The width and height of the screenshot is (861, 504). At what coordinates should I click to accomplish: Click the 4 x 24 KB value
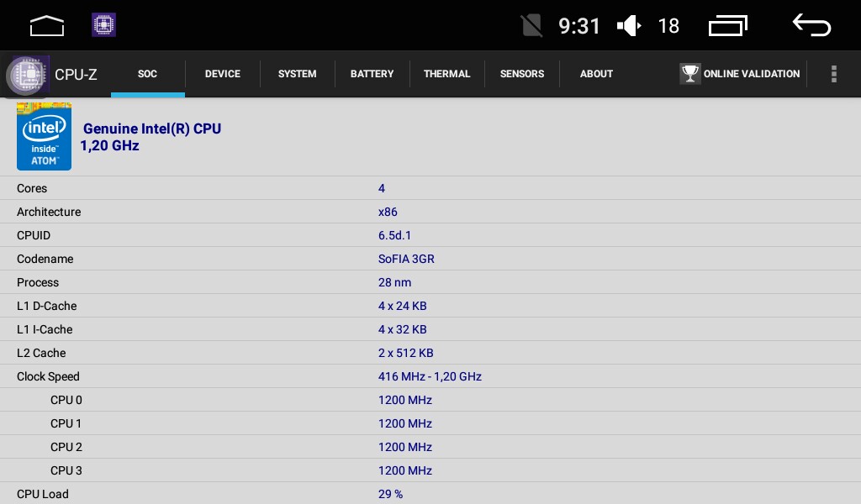(403, 306)
